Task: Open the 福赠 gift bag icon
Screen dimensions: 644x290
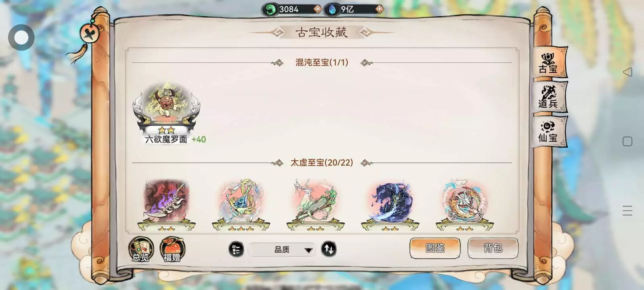Action: point(172,249)
